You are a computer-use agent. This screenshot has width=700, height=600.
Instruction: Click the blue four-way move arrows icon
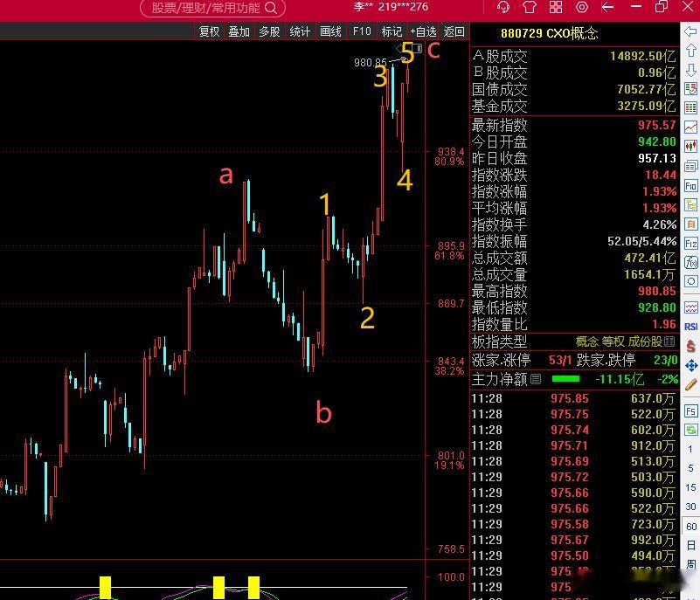[690, 365]
